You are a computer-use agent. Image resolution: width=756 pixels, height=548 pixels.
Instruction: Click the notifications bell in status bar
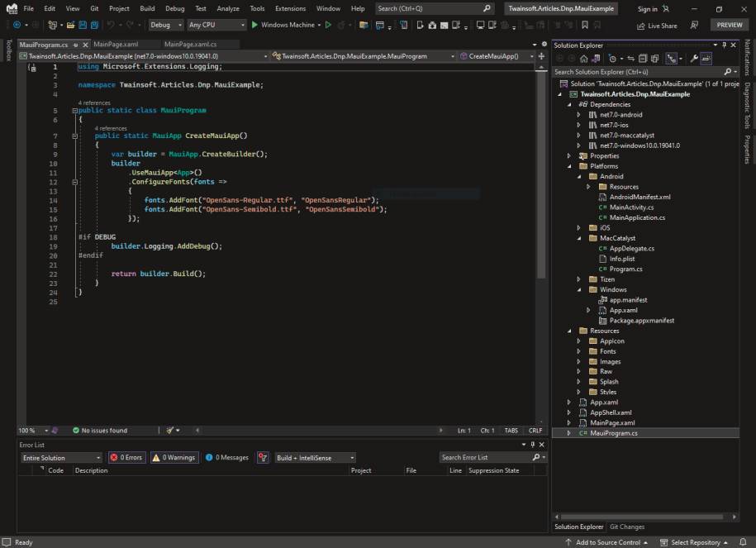click(x=743, y=543)
